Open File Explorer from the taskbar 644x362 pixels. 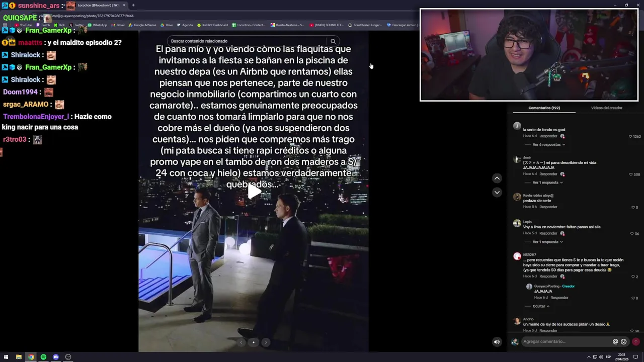point(19,357)
